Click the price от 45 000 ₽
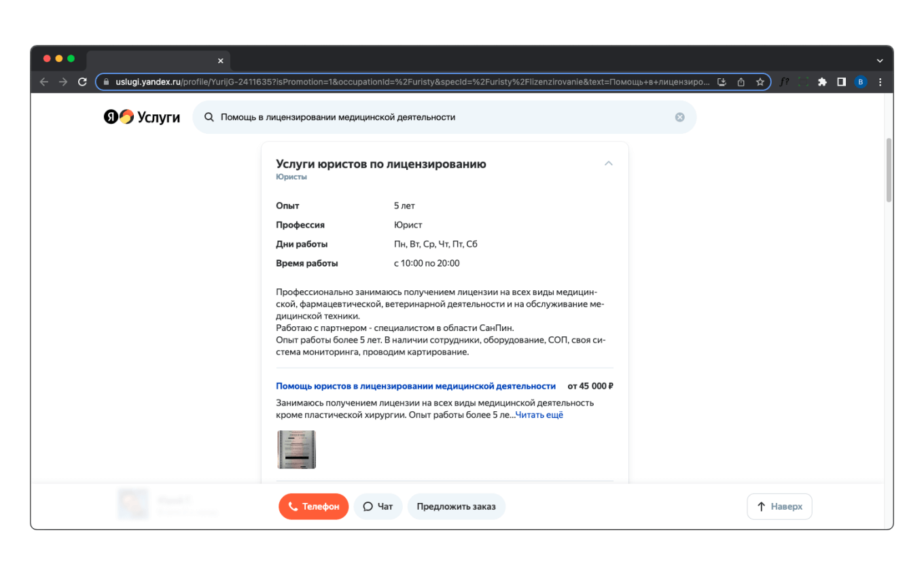Screen dimensions: 924x575 coord(590,386)
